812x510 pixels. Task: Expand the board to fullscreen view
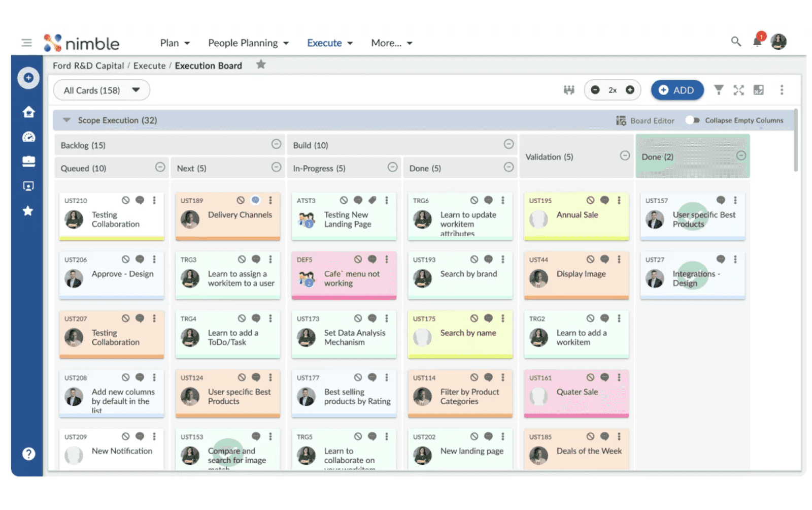click(739, 90)
